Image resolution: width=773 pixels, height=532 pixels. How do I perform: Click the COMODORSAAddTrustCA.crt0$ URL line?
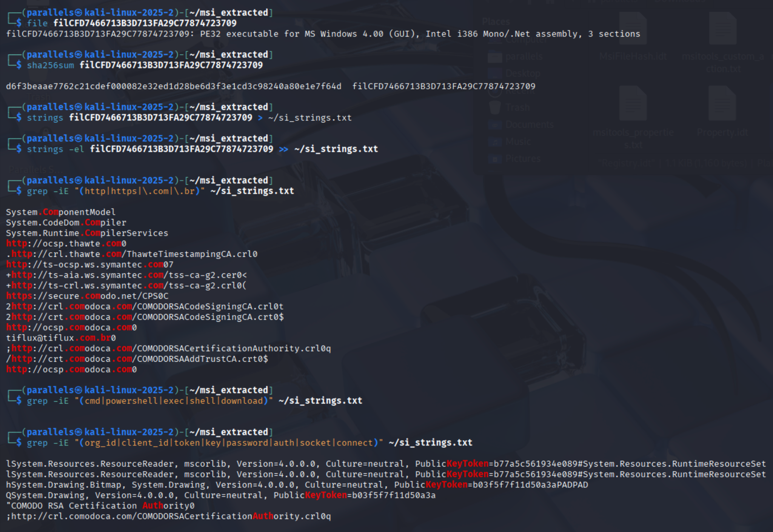coord(137,359)
